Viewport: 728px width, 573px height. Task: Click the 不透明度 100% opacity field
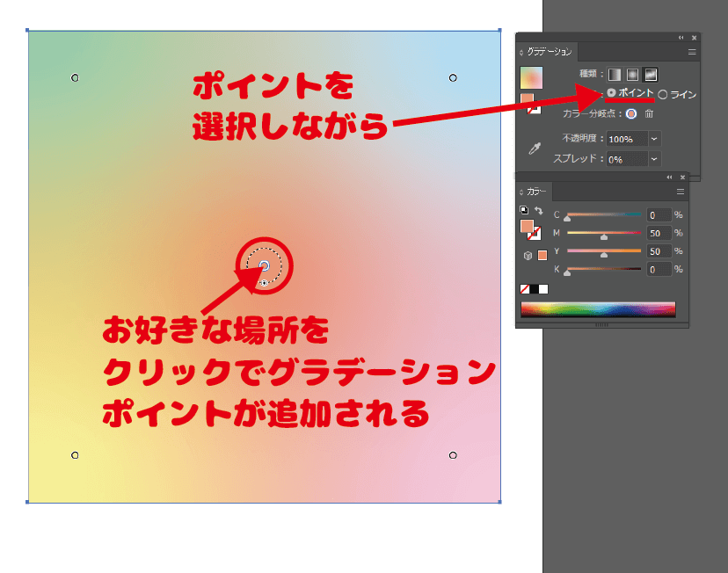(627, 139)
